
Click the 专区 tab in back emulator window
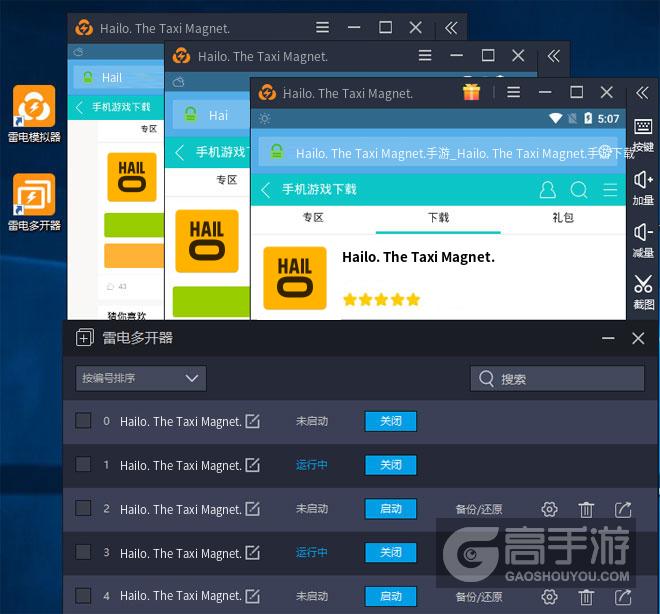point(149,129)
